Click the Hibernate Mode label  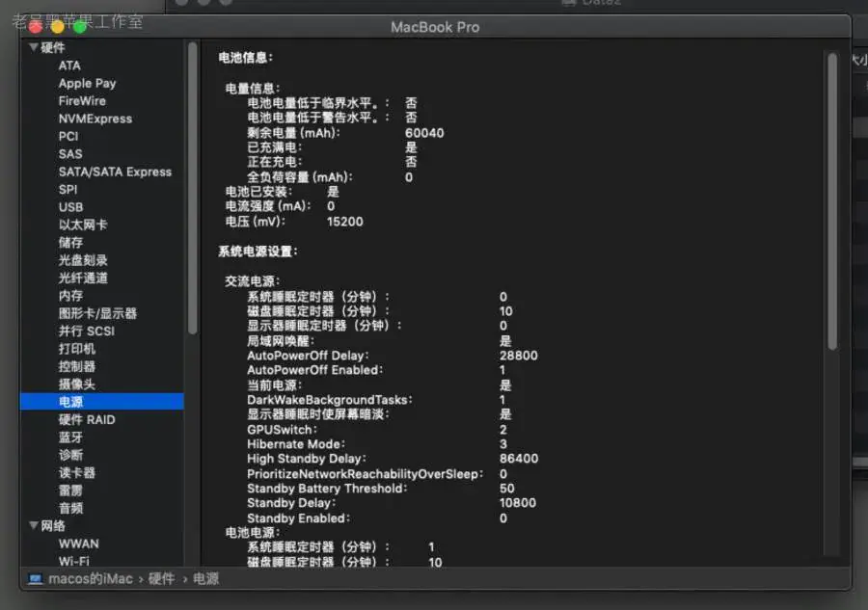pyautogui.click(x=296, y=444)
